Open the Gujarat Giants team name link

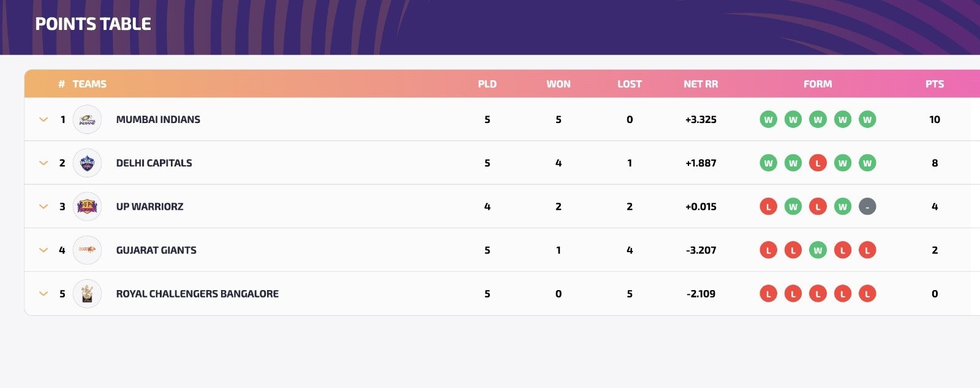coord(156,250)
